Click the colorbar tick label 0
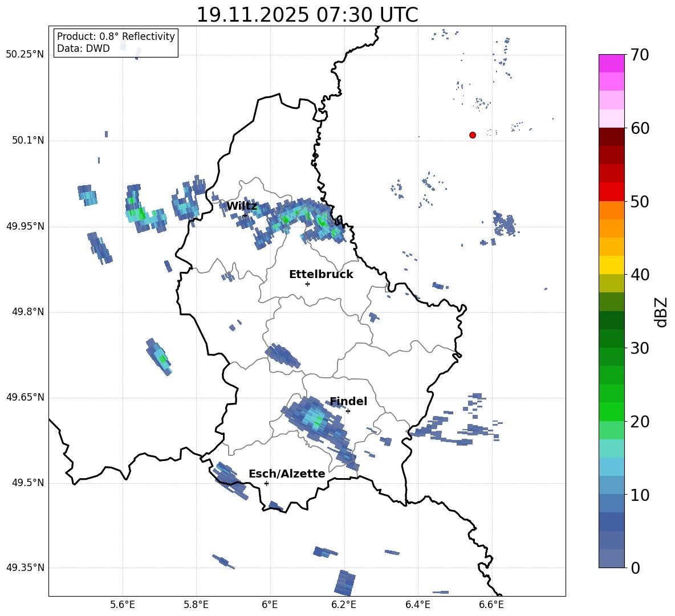Image resolution: width=675 pixels, height=616 pixels. pyautogui.click(x=635, y=568)
